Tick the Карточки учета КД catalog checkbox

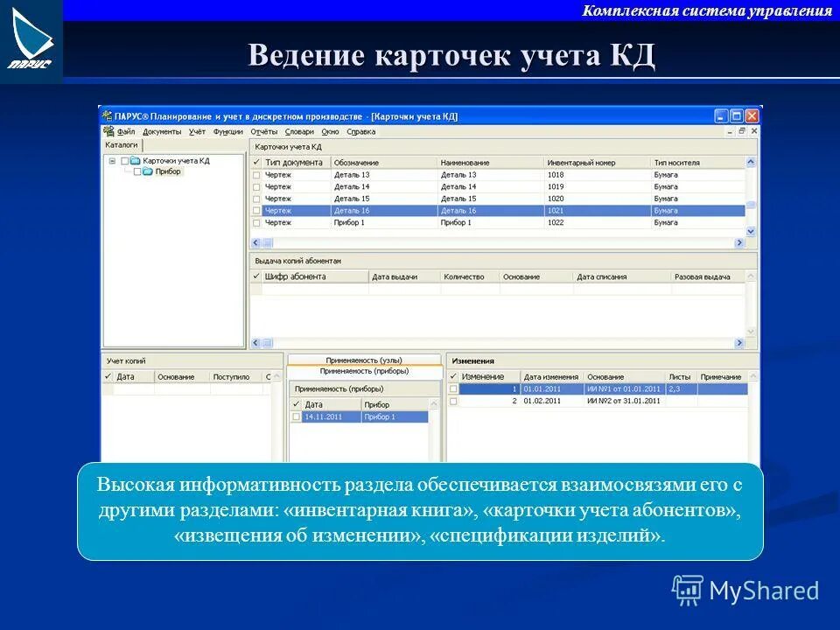124,161
